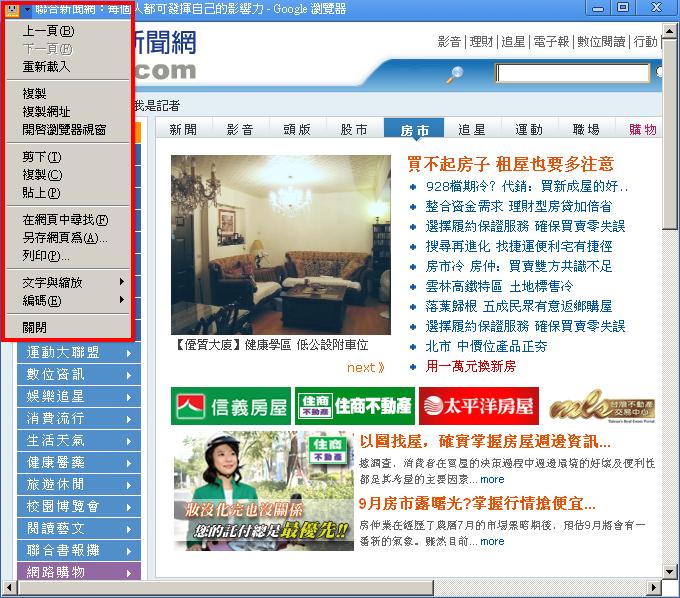
Task: Open article 北市 中價位產品正夯
Action: coord(486,346)
